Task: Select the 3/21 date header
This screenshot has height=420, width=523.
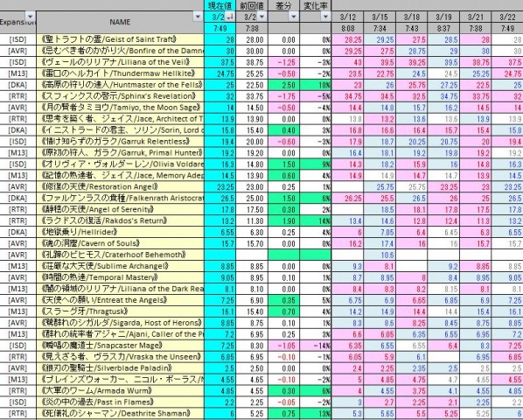Action: pyautogui.click(x=476, y=17)
